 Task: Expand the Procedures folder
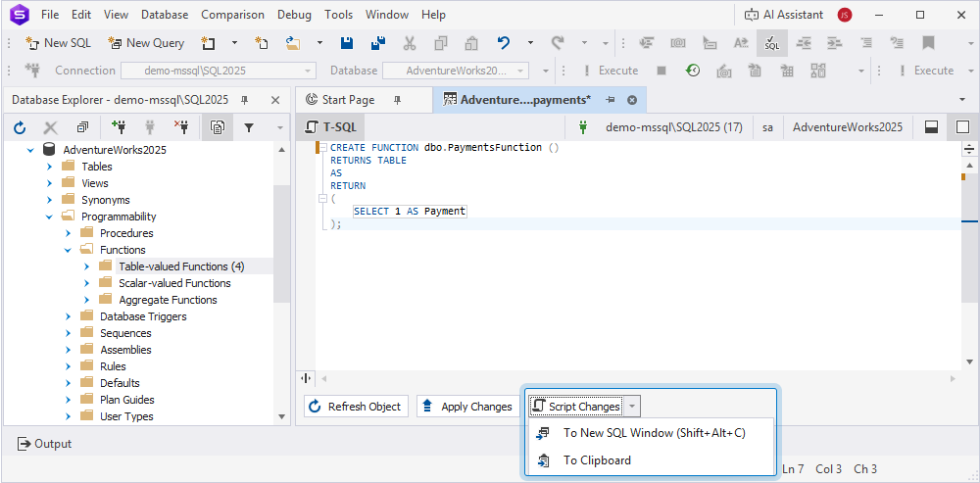(x=69, y=233)
